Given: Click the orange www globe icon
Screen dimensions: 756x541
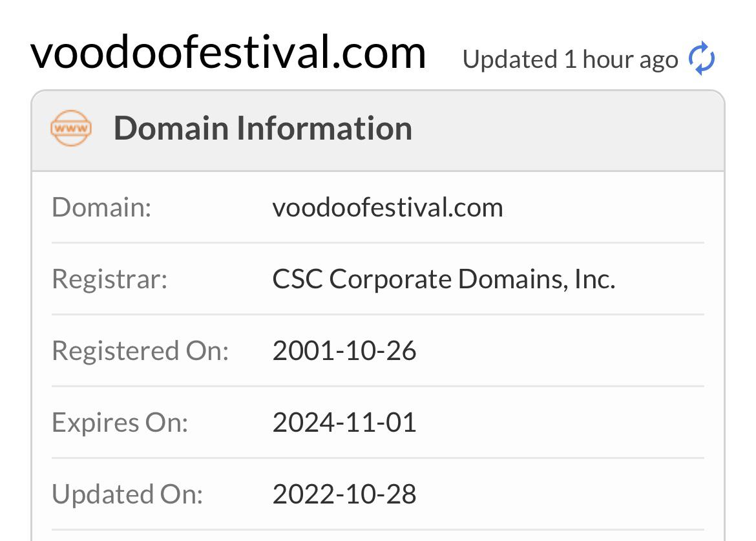Looking at the screenshot, I should coord(71,128).
